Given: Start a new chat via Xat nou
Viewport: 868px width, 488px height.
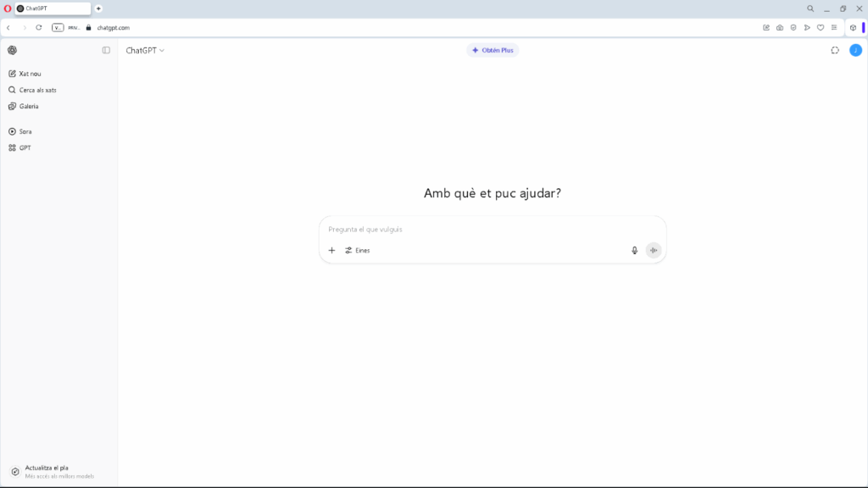Looking at the screenshot, I should [58, 74].
